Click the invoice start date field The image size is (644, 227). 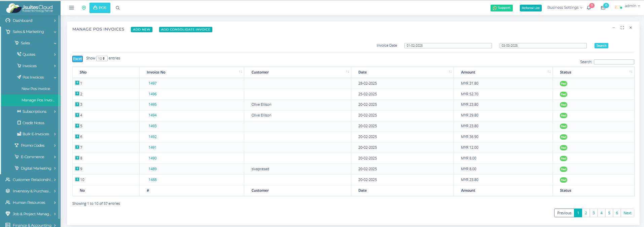coord(448,46)
